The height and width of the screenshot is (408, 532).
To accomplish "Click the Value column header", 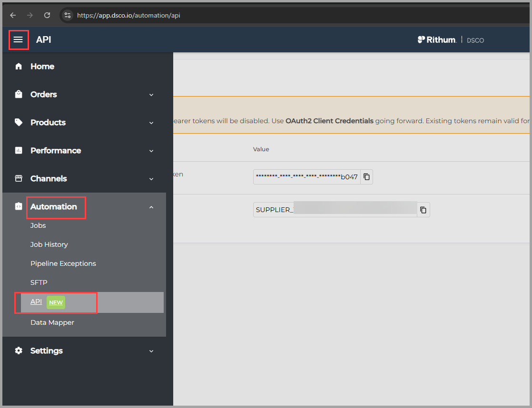I will 261,149.
